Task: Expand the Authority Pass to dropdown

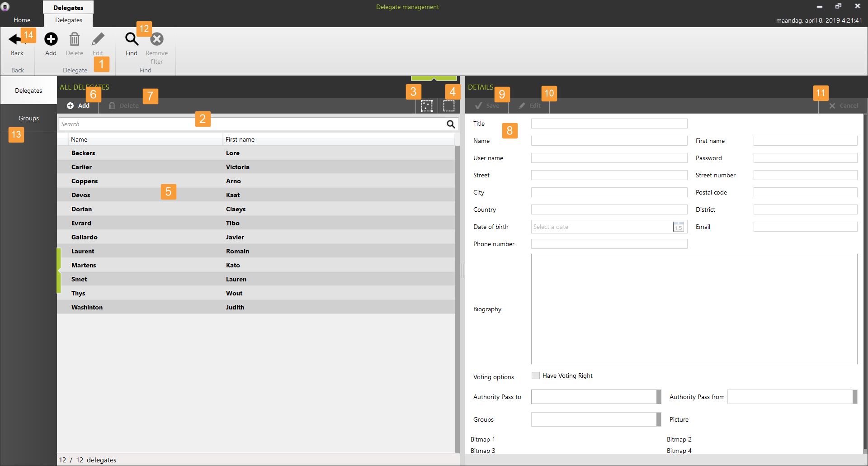Action: coord(659,397)
